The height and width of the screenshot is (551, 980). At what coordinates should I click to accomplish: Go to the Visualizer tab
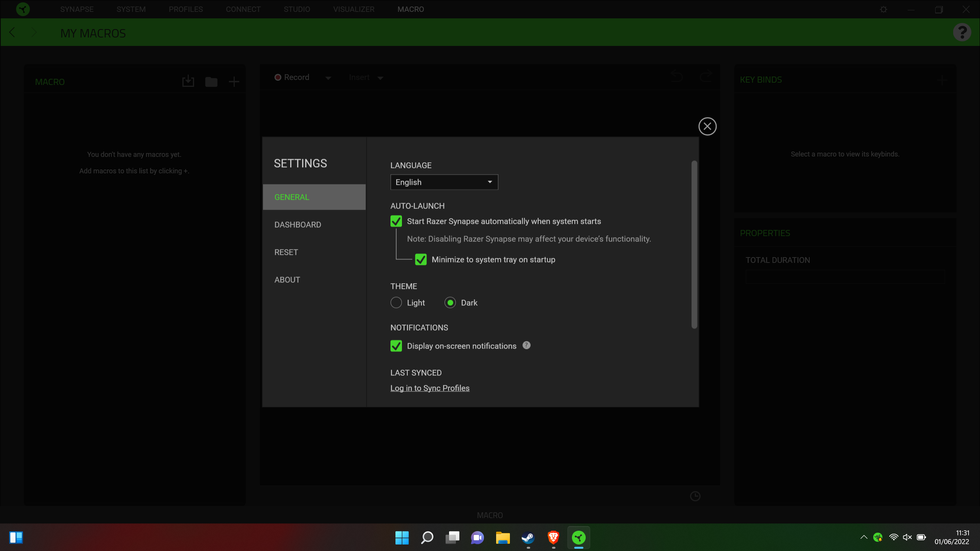click(354, 9)
